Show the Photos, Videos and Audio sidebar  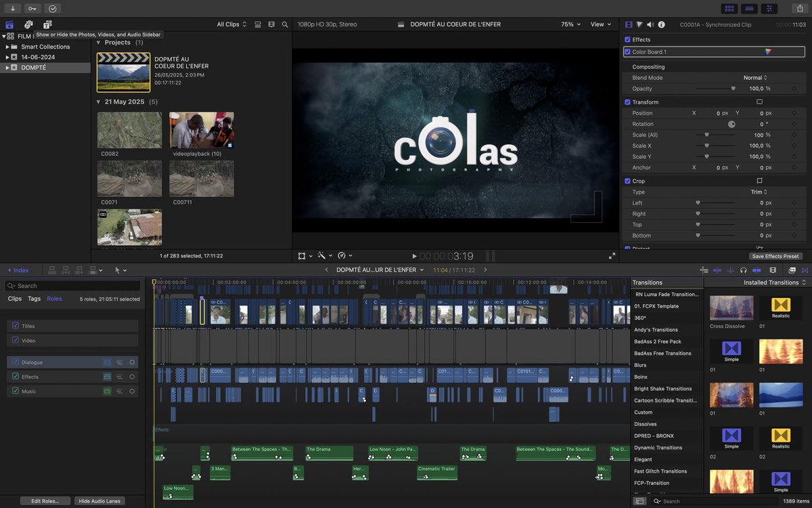tap(28, 24)
